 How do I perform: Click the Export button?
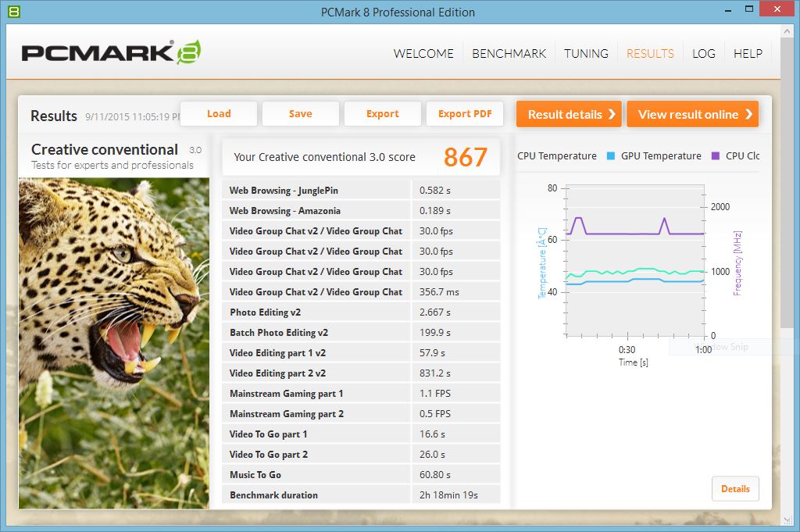click(382, 114)
